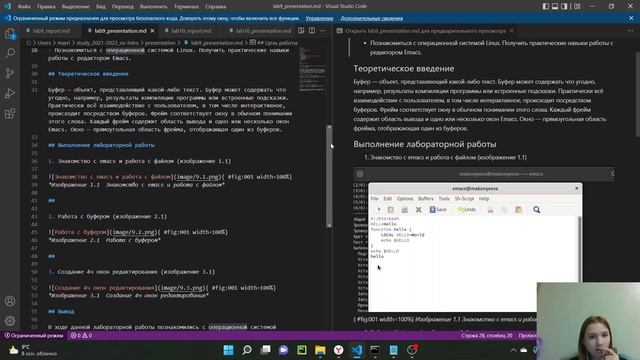Click the image/9.2.png link in editor
Screen dimensions: 640x360
(x=133, y=232)
